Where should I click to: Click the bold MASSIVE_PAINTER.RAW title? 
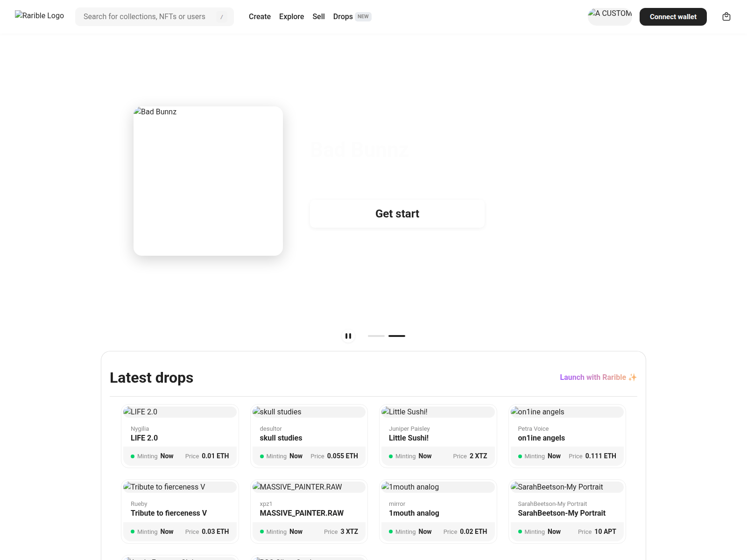click(x=302, y=513)
